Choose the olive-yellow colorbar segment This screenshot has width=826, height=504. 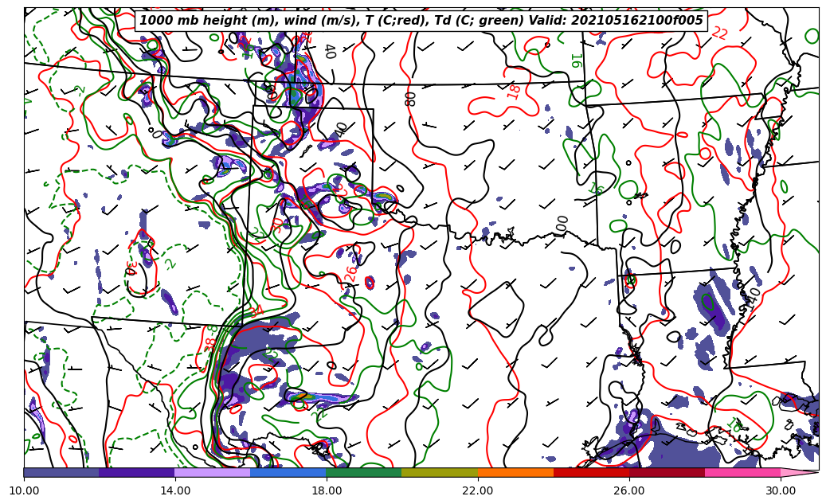440,472
